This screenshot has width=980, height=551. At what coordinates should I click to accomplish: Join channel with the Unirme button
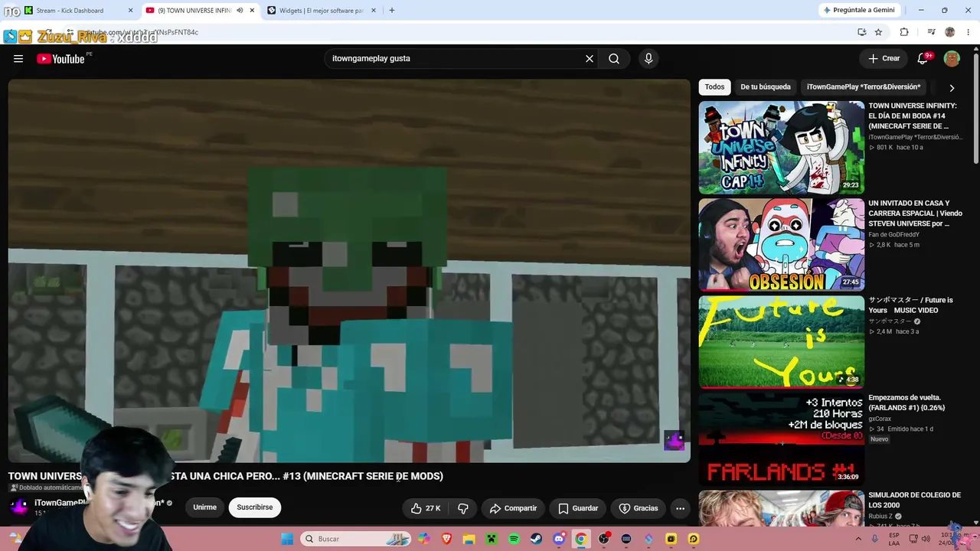click(x=204, y=507)
